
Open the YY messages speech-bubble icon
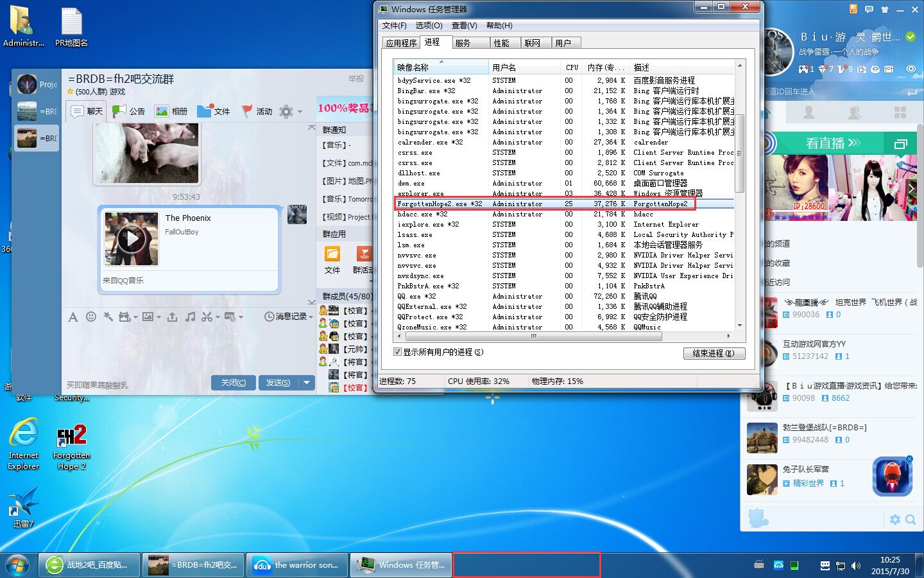tap(869, 10)
